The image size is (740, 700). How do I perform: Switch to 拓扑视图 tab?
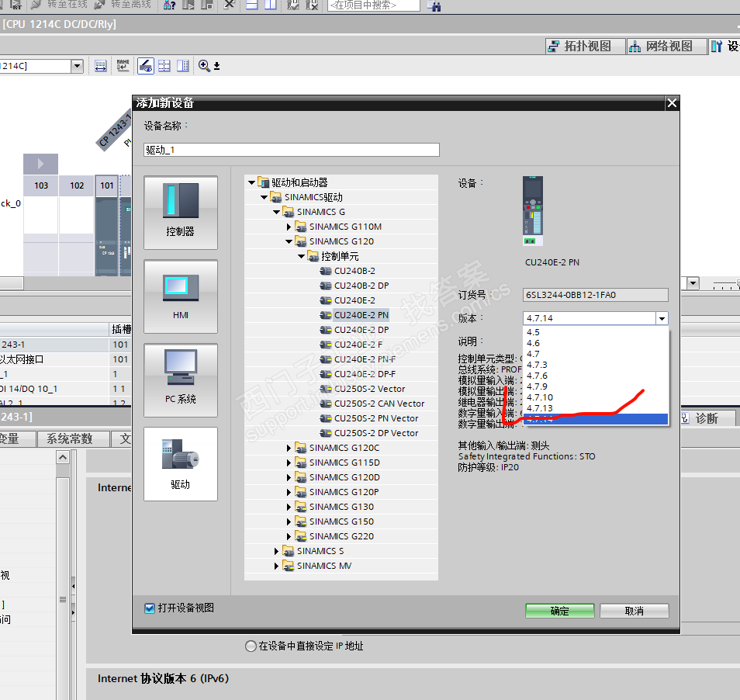click(585, 47)
